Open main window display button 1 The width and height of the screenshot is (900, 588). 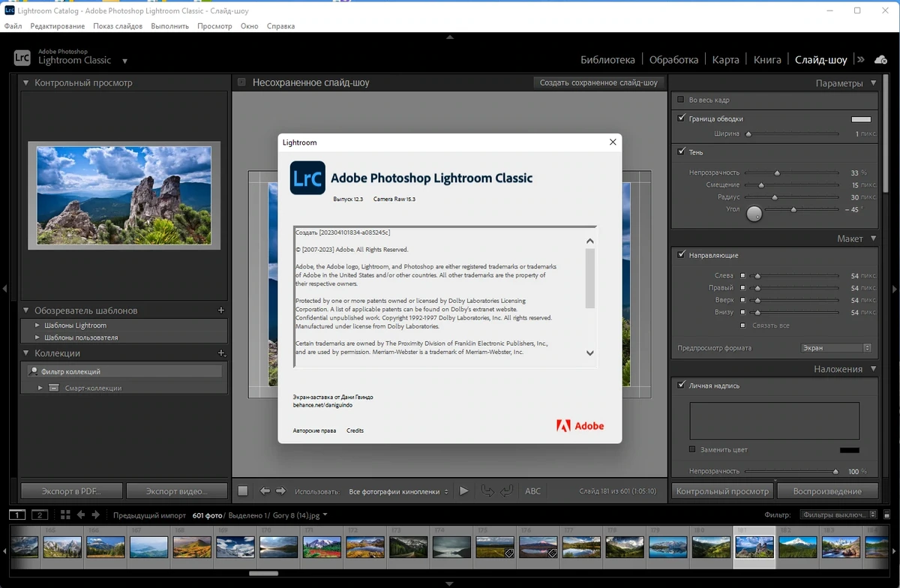pos(17,514)
